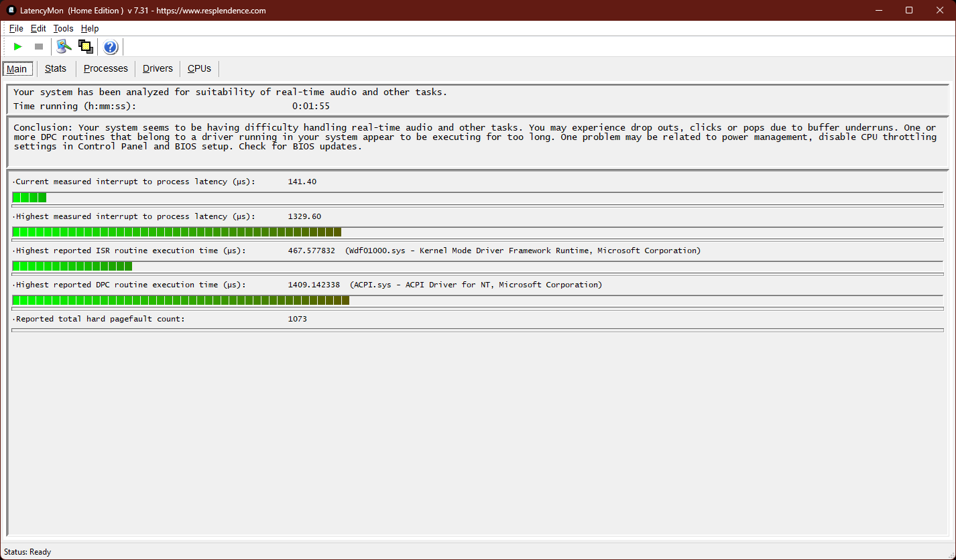Image resolution: width=956 pixels, height=560 pixels.
Task: Open the Tools menu
Action: point(63,29)
